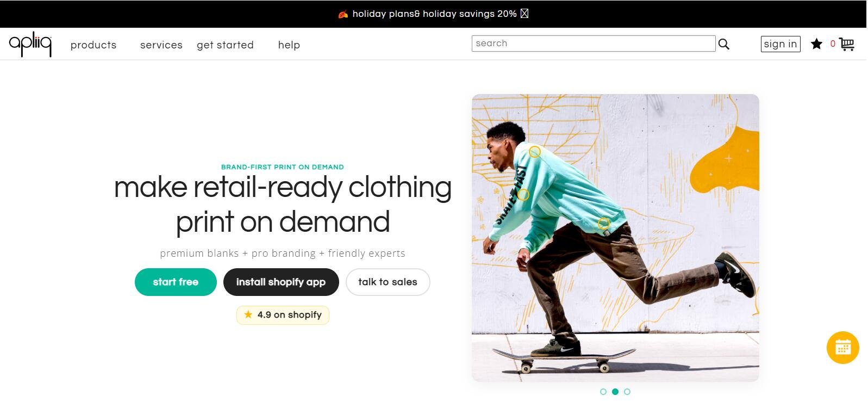Click the search magnifier icon
Screen dimensions: 868x420
723,44
